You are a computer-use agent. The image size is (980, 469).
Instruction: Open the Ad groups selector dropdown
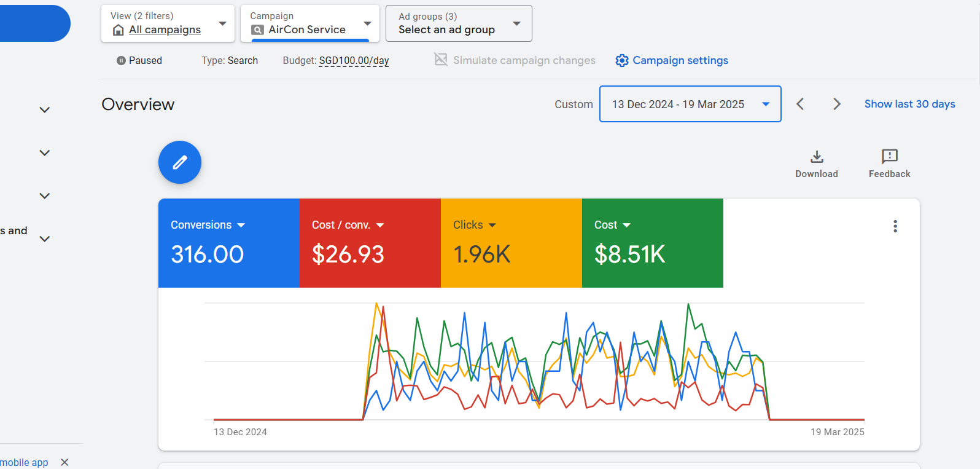coord(459,23)
